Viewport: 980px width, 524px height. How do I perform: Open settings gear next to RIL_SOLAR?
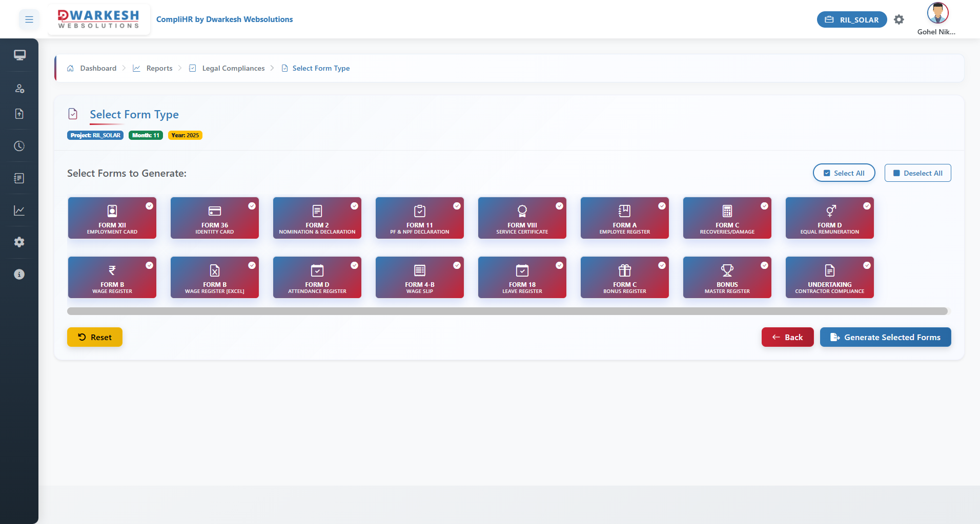(x=899, y=19)
